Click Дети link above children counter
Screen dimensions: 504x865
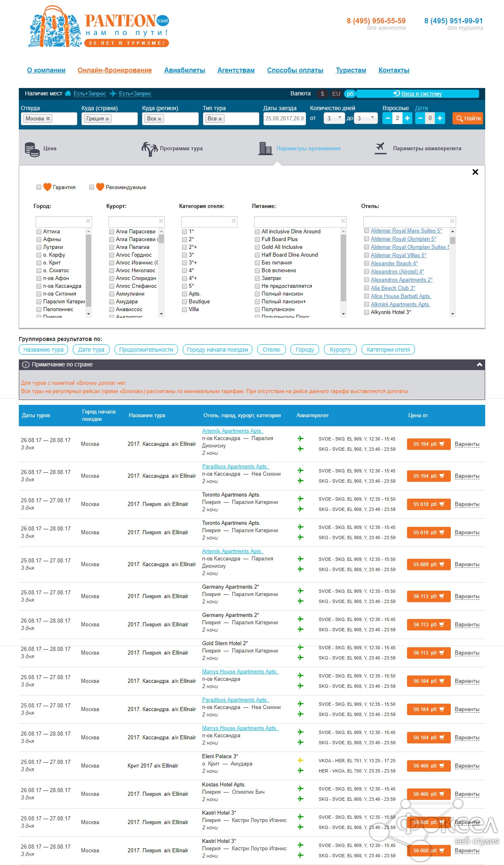pyautogui.click(x=421, y=108)
